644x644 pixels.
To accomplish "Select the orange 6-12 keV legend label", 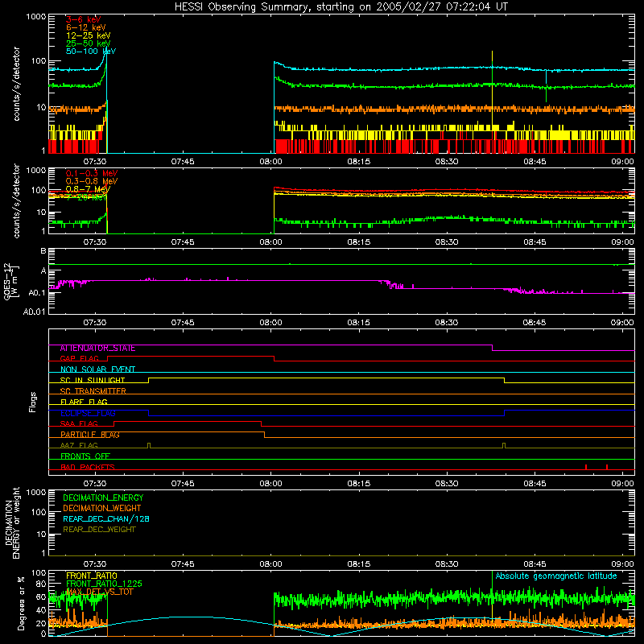I will [x=86, y=27].
